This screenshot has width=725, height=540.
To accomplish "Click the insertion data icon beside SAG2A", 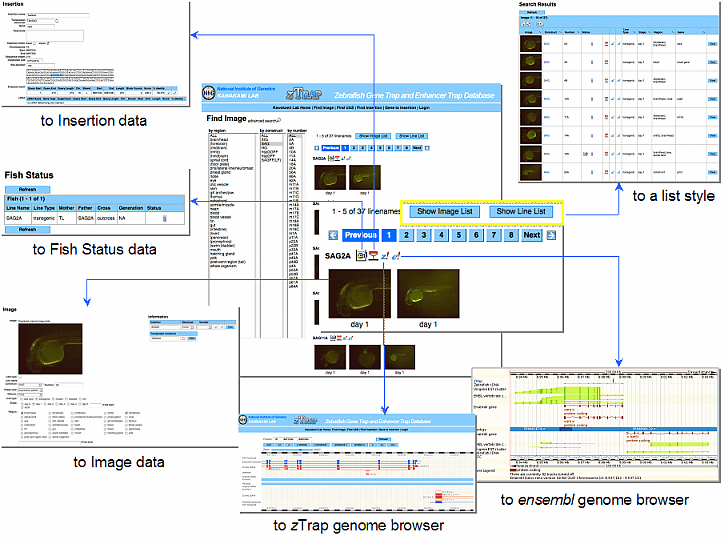I will pos(361,257).
